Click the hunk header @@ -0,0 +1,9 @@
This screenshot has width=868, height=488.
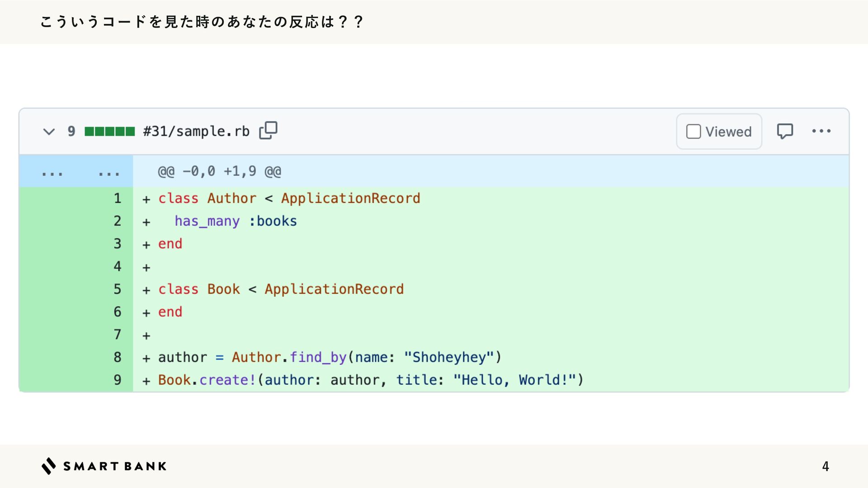pyautogui.click(x=219, y=172)
